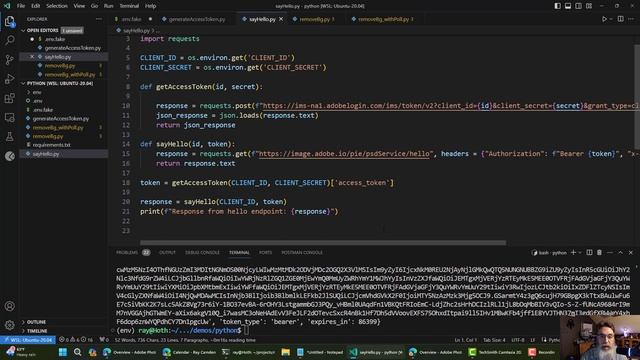This screenshot has width=640, height=360.
Task: Open the Terminal menu
Action: (129, 6)
